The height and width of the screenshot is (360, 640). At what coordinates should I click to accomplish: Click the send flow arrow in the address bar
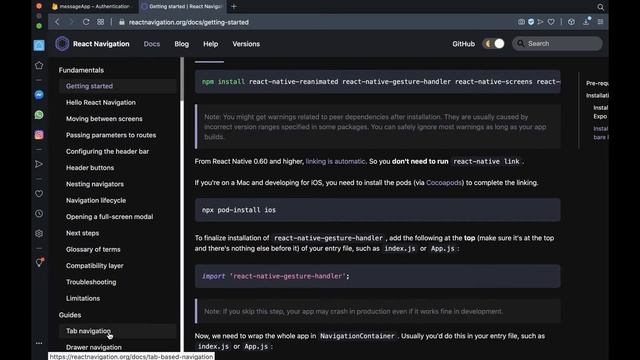pyautogui.click(x=540, y=22)
